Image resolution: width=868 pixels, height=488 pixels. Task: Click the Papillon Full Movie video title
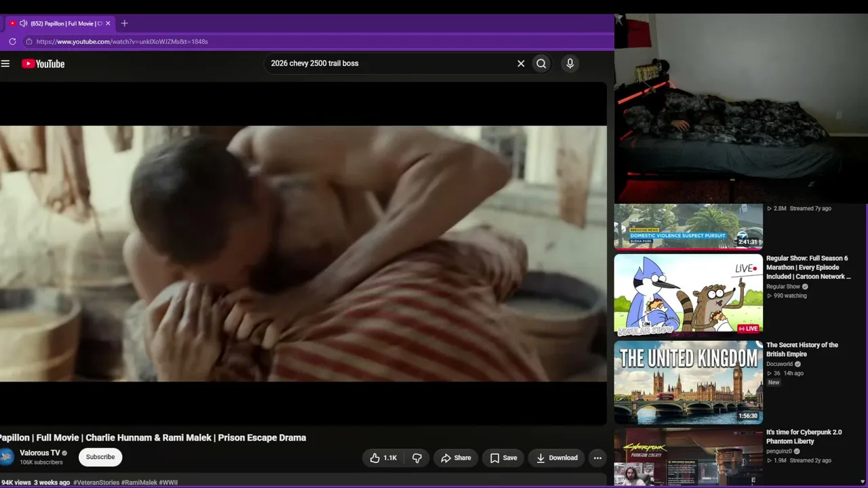153,438
